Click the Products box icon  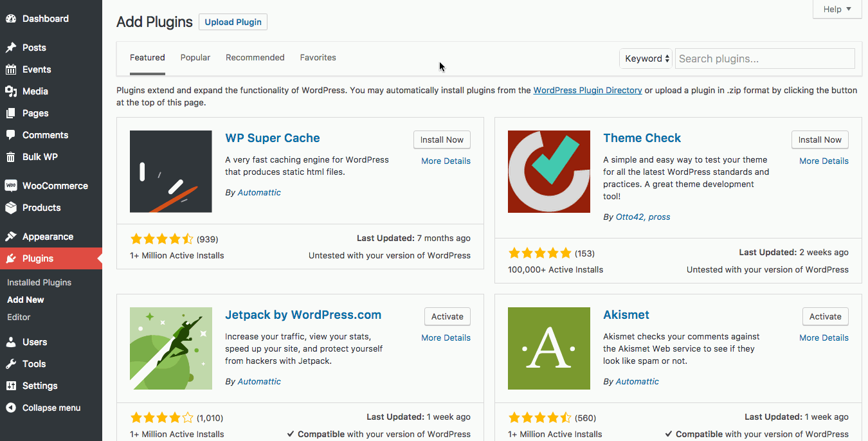[11, 208]
